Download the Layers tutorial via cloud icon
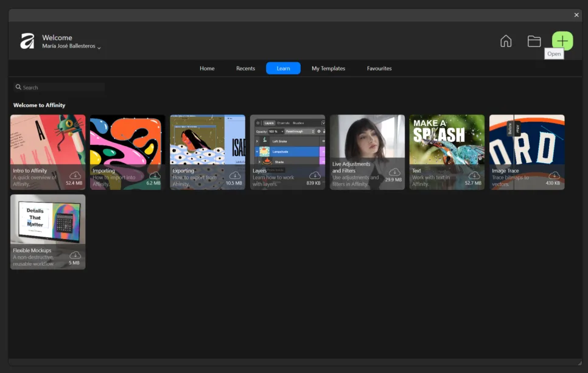 coord(314,175)
